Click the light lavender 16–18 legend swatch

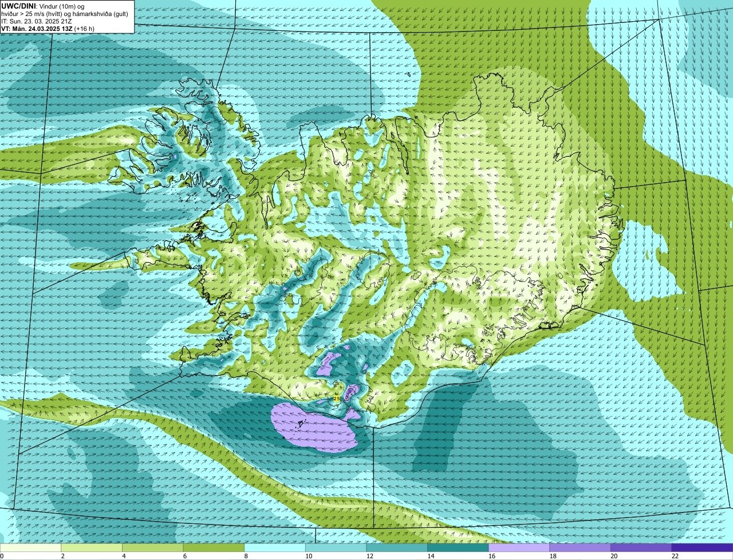pos(519,548)
